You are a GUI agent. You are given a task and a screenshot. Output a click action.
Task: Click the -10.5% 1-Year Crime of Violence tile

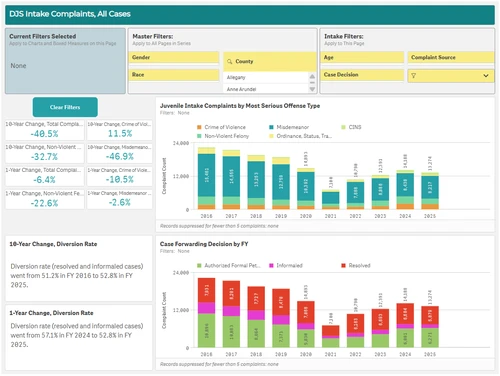pos(120,176)
